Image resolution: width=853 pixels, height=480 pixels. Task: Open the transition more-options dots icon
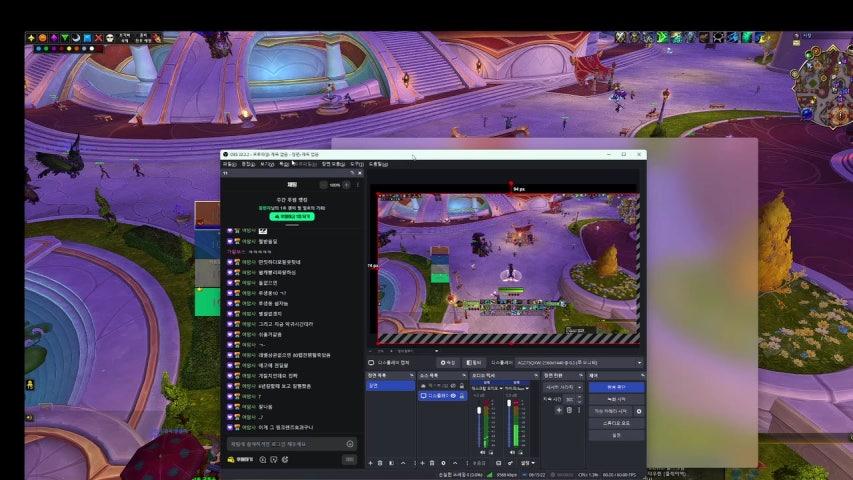click(579, 410)
